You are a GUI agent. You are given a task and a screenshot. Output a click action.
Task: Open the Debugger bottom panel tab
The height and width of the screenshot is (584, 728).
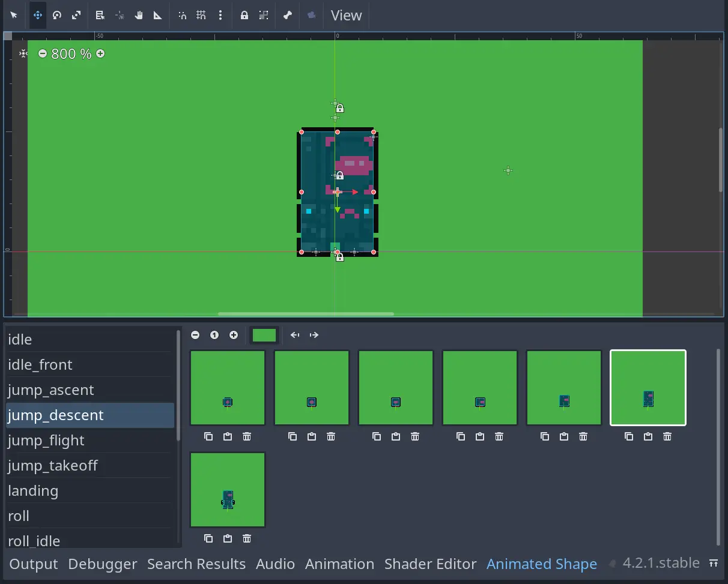click(103, 564)
